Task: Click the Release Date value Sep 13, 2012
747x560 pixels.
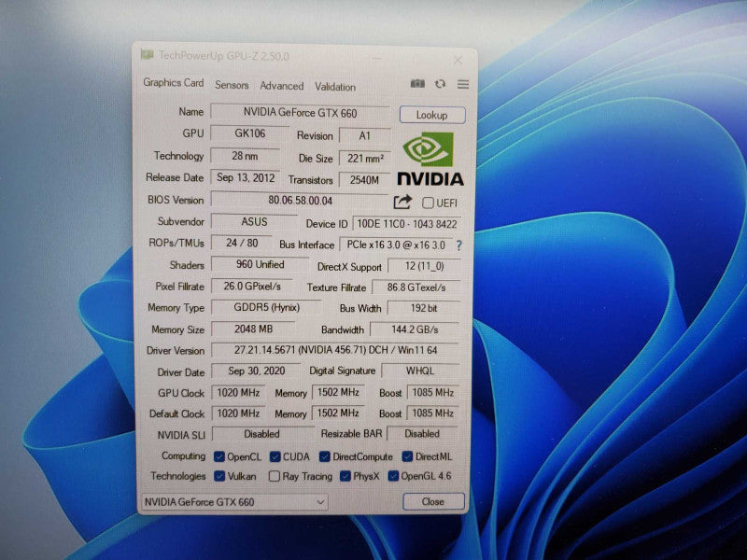Action: [x=246, y=178]
